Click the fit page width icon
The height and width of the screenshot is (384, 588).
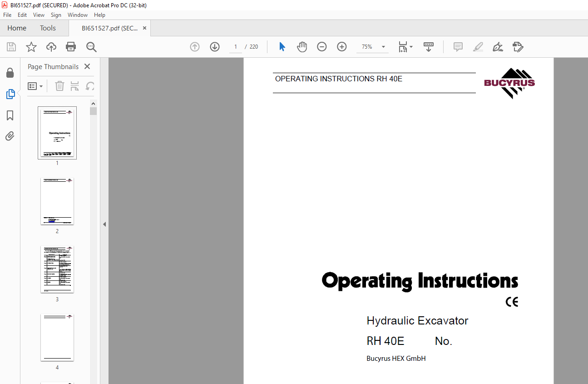pyautogui.click(x=403, y=47)
